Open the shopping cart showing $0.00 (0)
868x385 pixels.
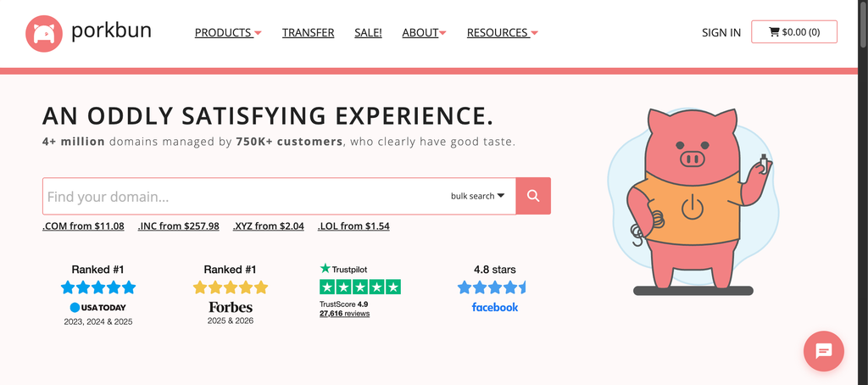click(x=793, y=31)
